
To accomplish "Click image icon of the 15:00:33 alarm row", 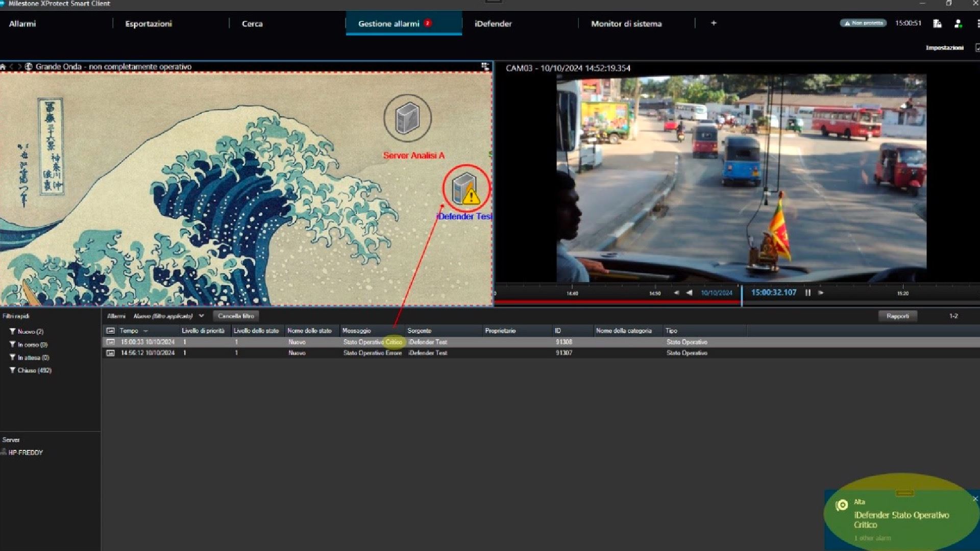I will pos(110,342).
